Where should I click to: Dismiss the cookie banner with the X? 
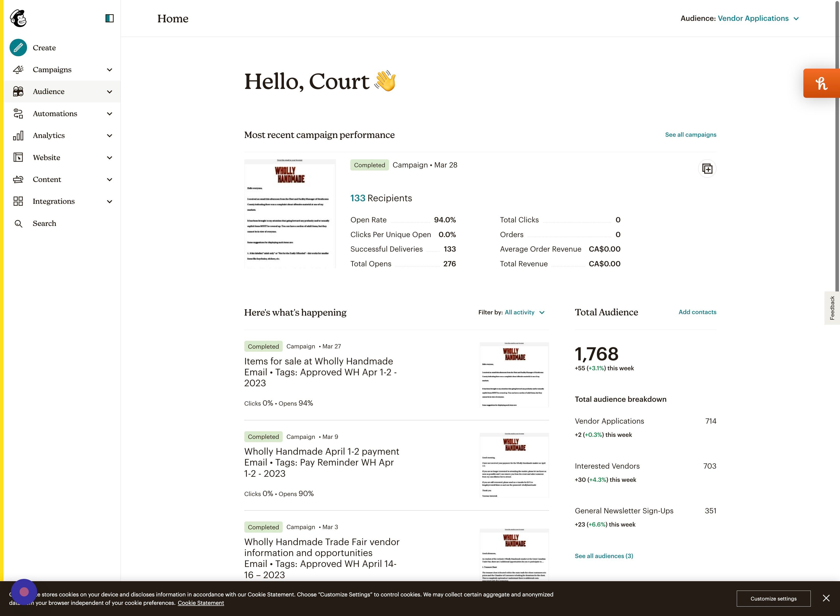point(826,598)
